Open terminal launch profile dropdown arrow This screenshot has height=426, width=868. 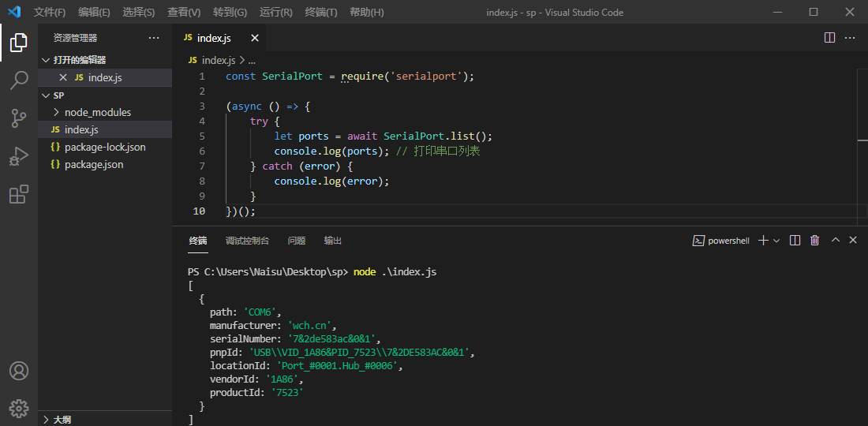coord(776,240)
